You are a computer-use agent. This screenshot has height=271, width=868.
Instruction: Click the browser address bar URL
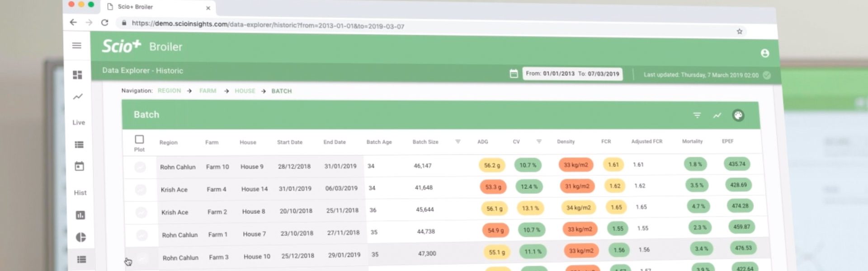[x=268, y=25]
